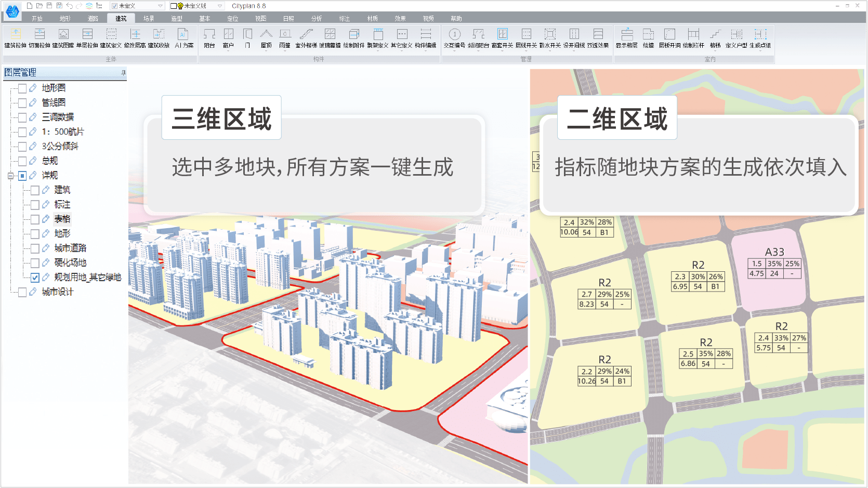868x488 pixels.
Task: Check the 城市道路 layer checkbox
Action: (35, 248)
